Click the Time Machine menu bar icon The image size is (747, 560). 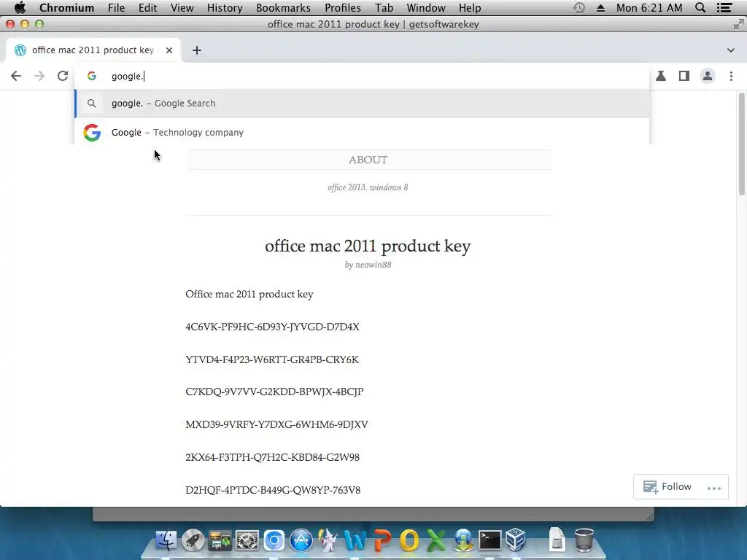pyautogui.click(x=578, y=7)
